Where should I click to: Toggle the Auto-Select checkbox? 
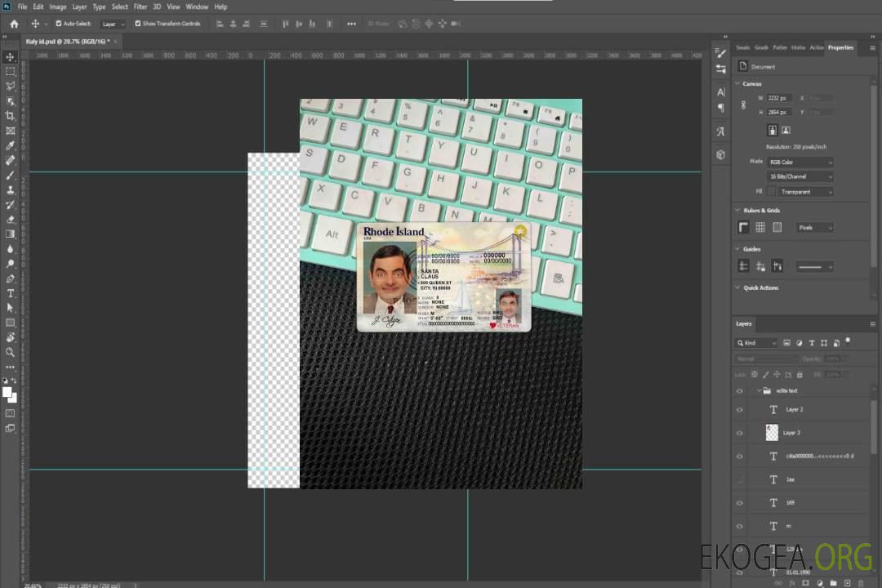click(x=59, y=24)
